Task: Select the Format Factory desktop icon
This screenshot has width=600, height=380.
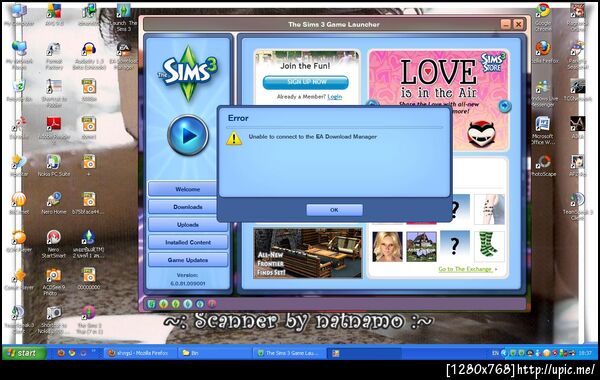Action: click(x=54, y=55)
